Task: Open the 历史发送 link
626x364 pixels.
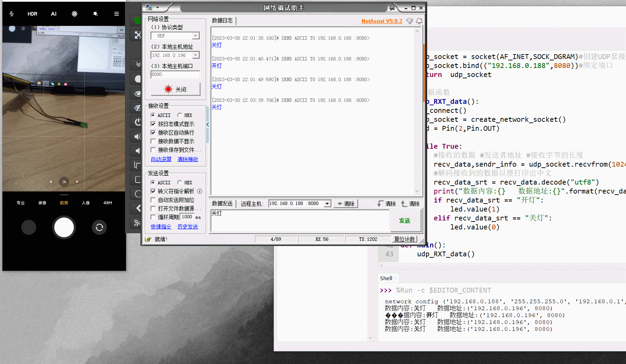Action: click(x=188, y=227)
